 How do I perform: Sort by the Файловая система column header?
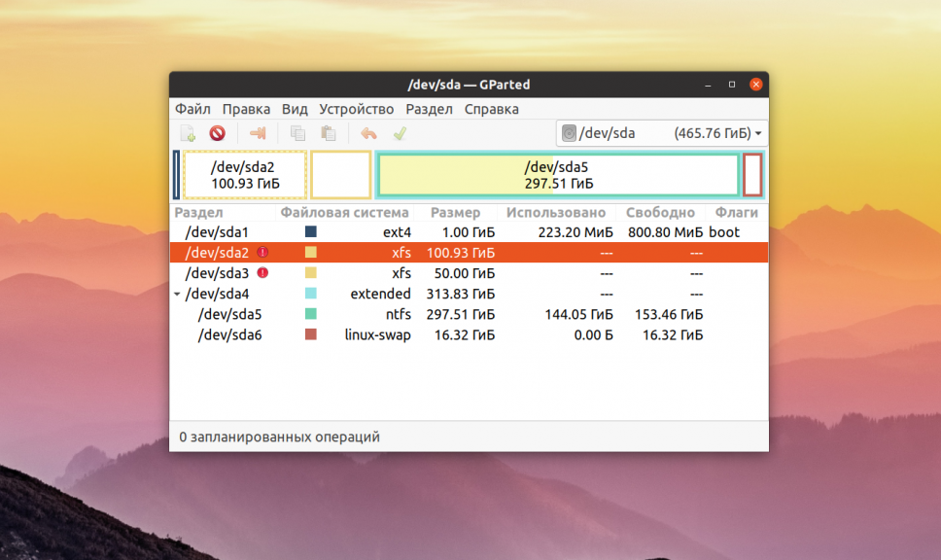click(x=344, y=212)
